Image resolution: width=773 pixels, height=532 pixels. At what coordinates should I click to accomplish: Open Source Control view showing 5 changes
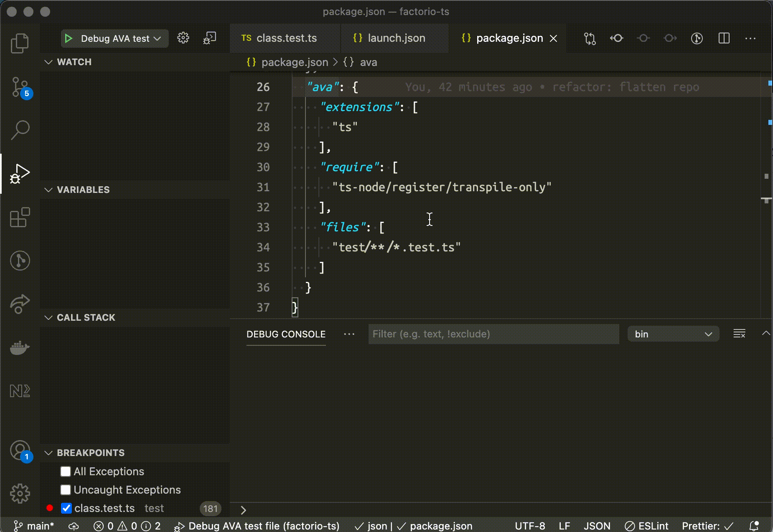coord(20,88)
